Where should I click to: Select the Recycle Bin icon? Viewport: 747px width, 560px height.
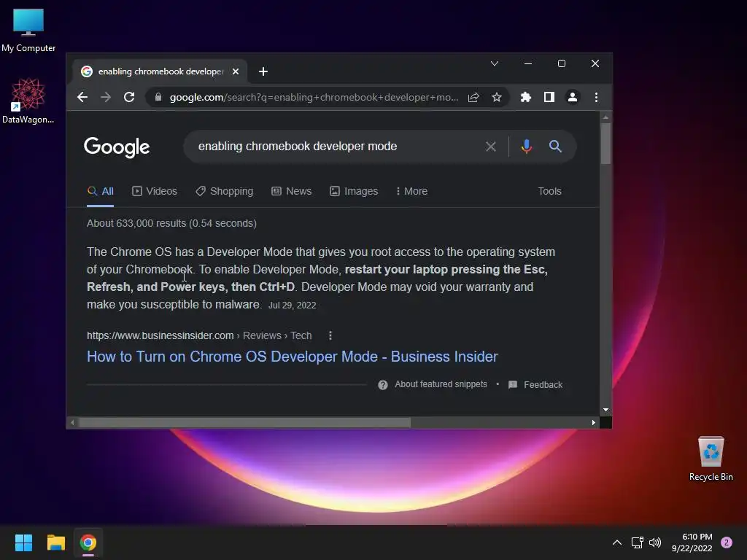point(711,459)
